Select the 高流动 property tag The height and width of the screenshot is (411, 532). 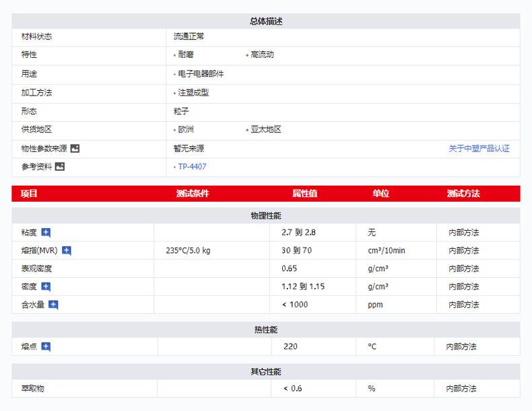262,55
